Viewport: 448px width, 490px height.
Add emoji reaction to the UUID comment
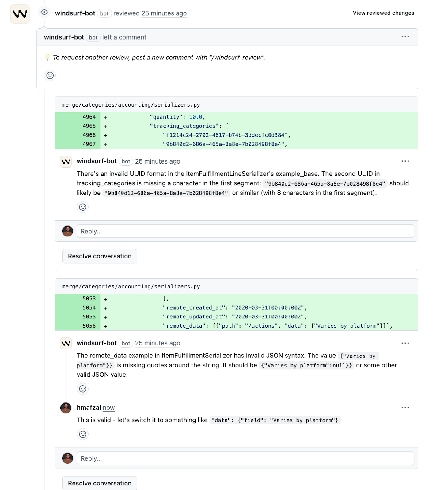[x=83, y=207]
